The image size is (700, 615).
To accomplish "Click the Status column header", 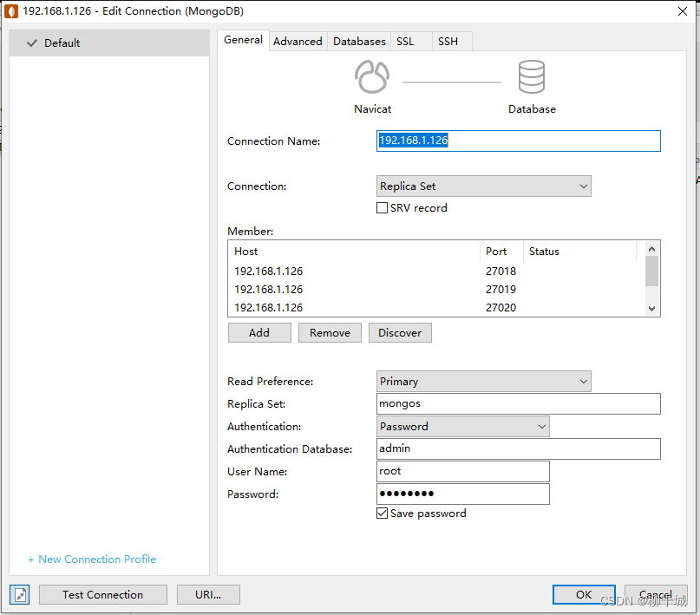I will [x=580, y=252].
